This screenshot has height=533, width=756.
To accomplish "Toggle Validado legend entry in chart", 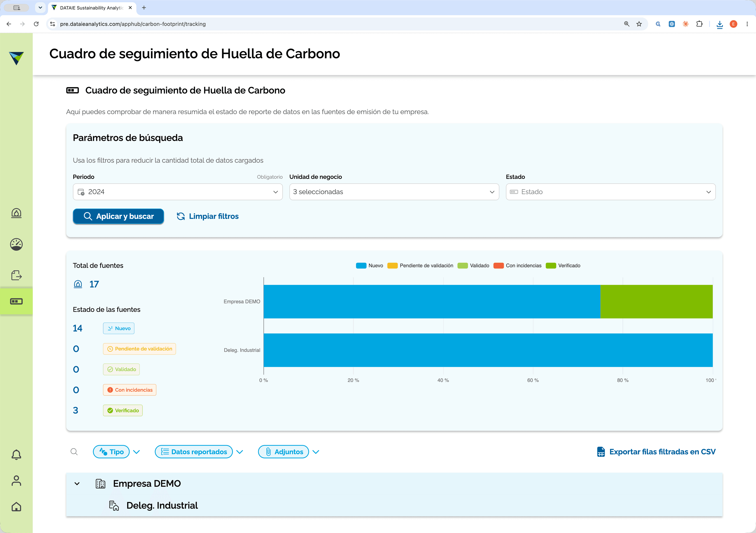I will pos(473,266).
